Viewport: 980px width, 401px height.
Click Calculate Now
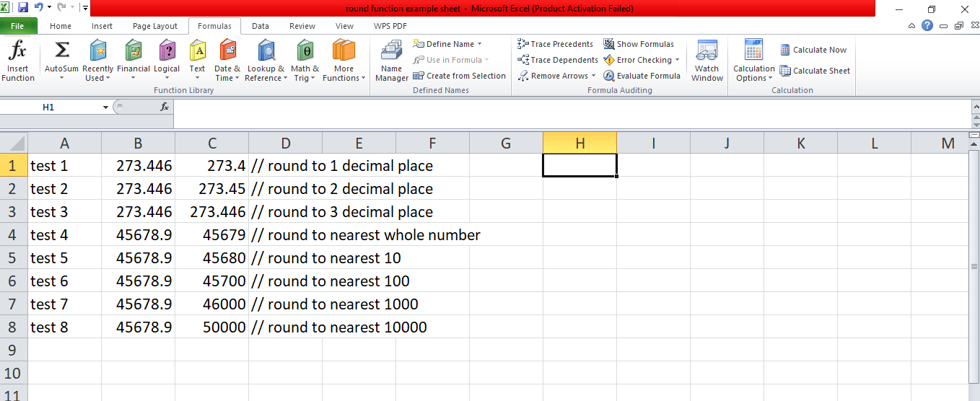pos(813,50)
